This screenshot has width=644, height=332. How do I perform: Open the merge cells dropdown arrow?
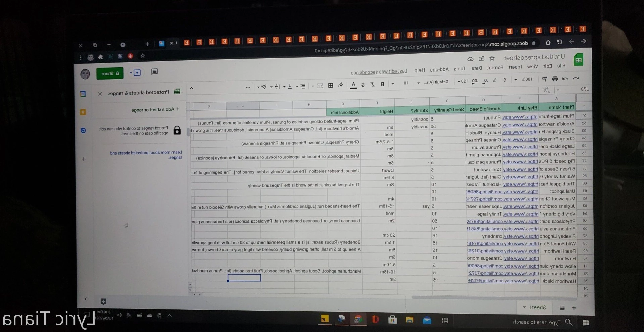313,86
